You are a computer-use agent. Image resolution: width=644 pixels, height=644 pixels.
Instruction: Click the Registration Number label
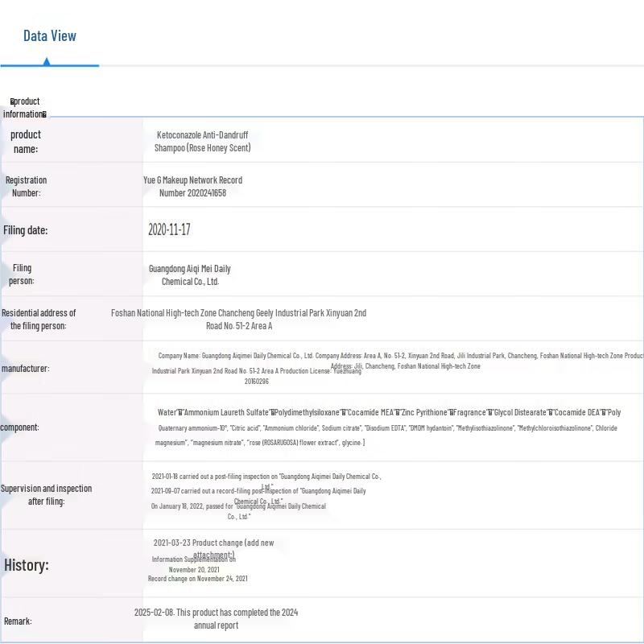tap(26, 186)
